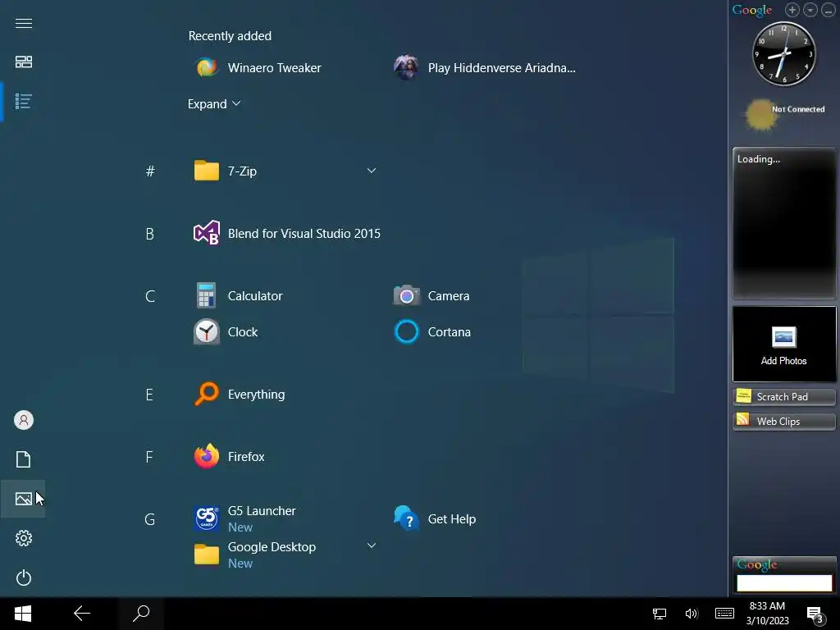Open Documents from Start sidebar

coord(24,459)
